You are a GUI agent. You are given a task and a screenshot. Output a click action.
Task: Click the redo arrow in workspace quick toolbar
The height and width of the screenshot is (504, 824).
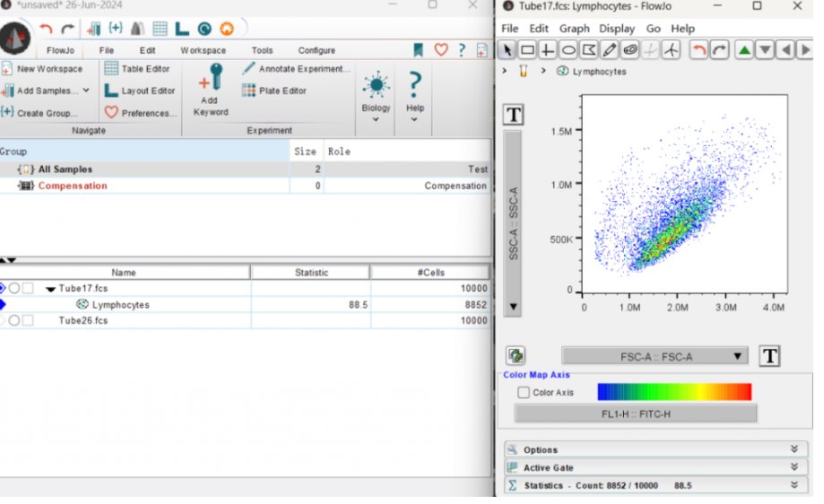click(x=68, y=29)
